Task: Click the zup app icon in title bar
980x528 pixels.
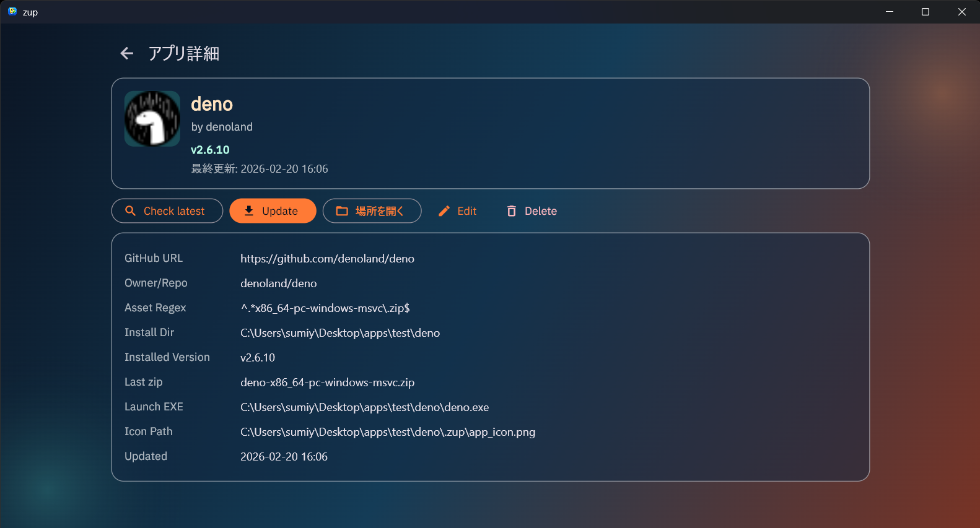Action: click(12, 12)
